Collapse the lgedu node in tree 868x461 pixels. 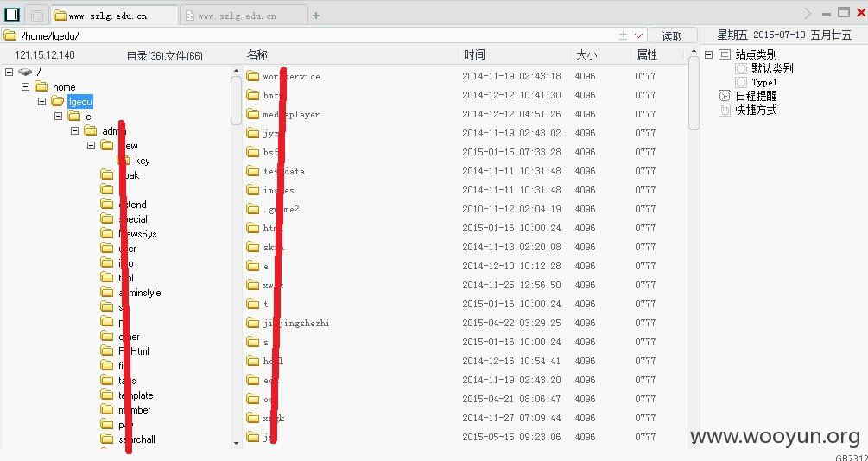tap(41, 102)
